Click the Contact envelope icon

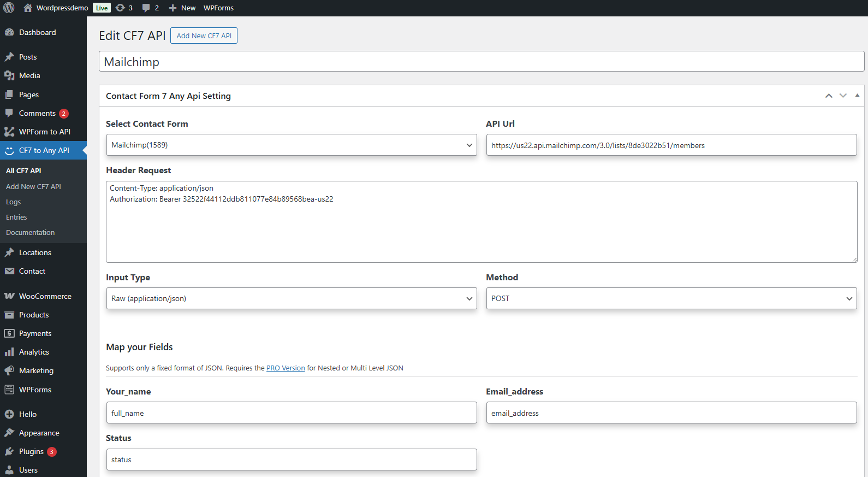pyautogui.click(x=9, y=271)
